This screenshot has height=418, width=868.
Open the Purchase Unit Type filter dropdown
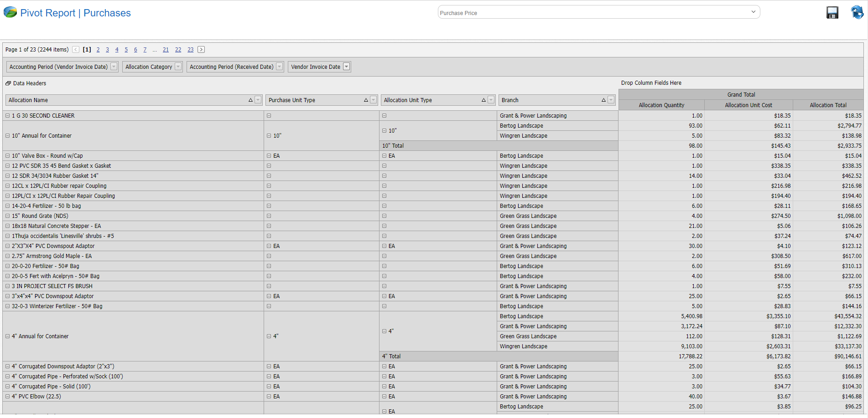[x=374, y=100]
